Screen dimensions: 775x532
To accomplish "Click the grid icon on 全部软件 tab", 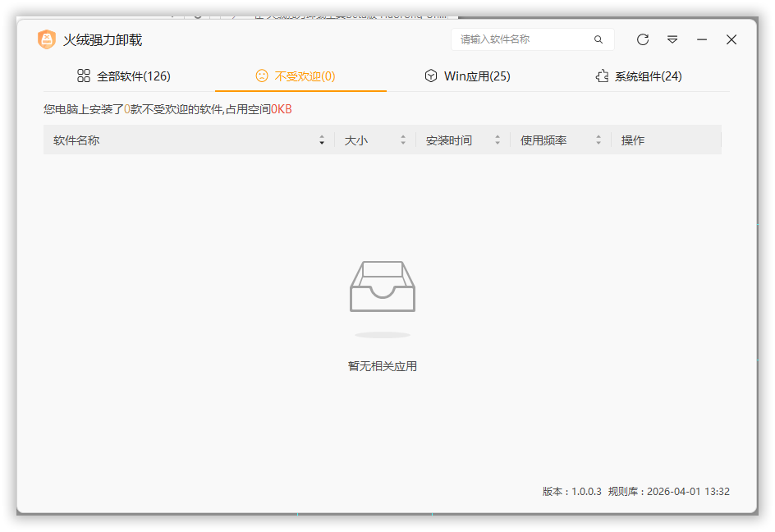I will tap(84, 76).
